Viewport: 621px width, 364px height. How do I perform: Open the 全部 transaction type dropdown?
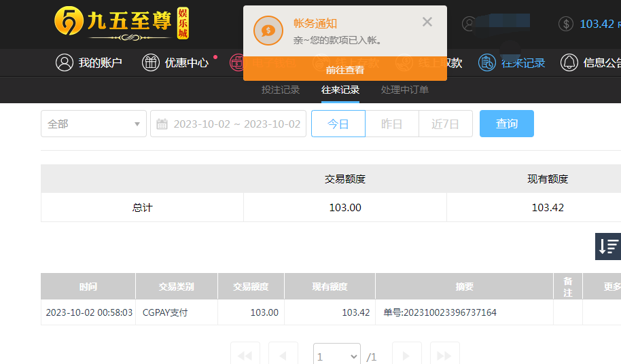coord(94,124)
